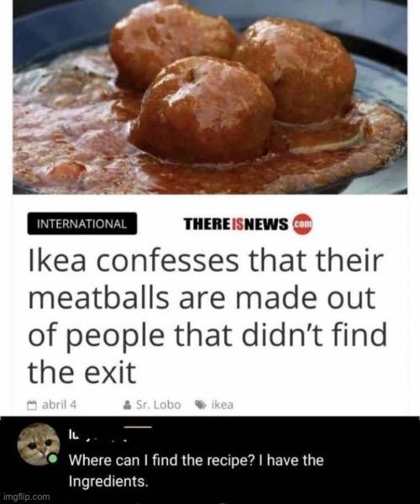420x504 pixels.
Task: Click the abril 4 publish date
Action: (59, 405)
